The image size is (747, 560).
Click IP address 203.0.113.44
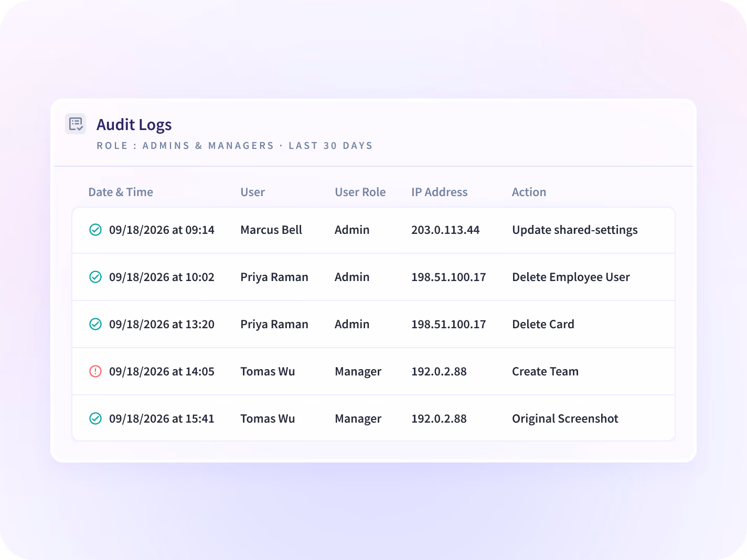445,230
